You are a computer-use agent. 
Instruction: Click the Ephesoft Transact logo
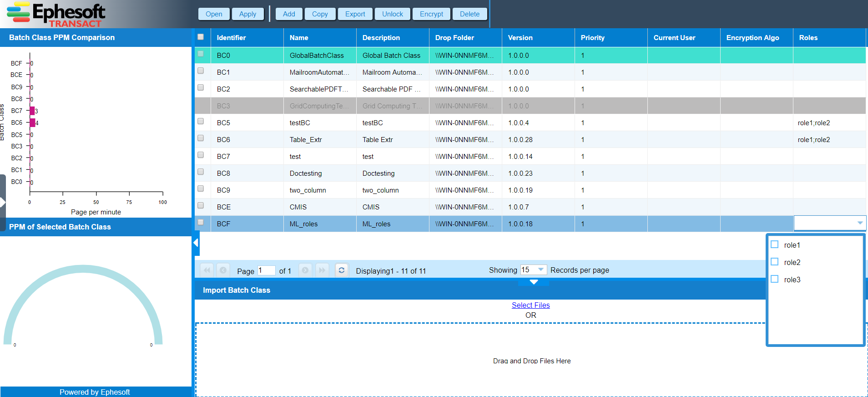[56, 15]
